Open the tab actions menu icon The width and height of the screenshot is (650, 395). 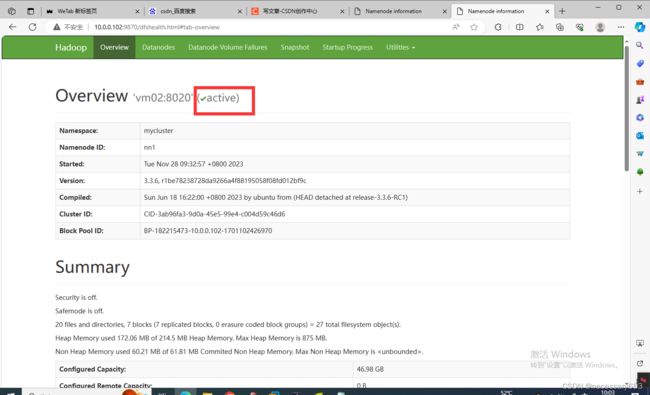pos(31,11)
